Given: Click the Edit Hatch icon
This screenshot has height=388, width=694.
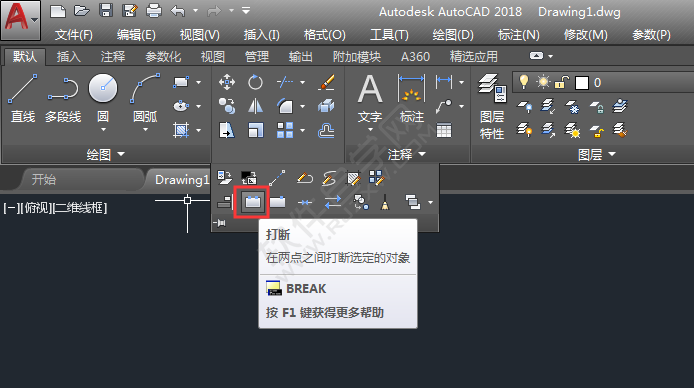Looking at the screenshot, I should coord(353,178).
